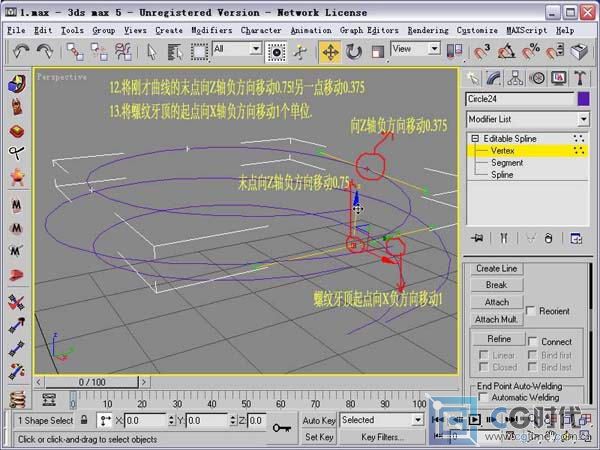The height and width of the screenshot is (450, 600).
Task: Open the Motion panel tab icon
Action: [x=537, y=78]
